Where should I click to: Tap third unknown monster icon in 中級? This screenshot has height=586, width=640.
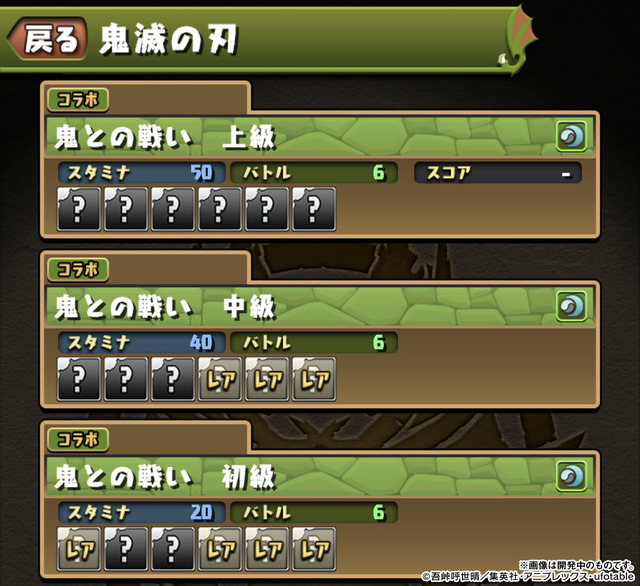173,379
